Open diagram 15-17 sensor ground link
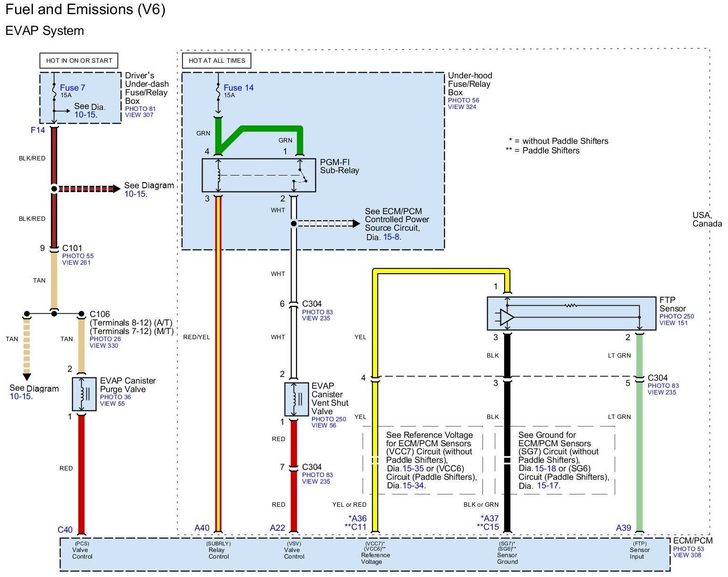728x577 pixels. tap(548, 485)
